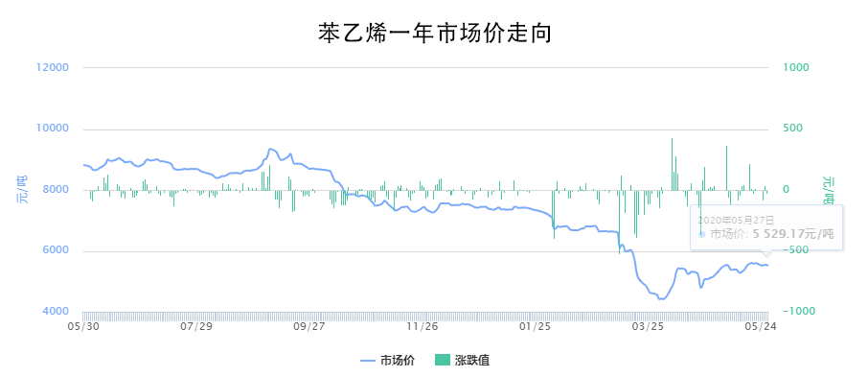
Task: Click the chart title 苯乙烯一年市场价走向
Action: tap(434, 33)
